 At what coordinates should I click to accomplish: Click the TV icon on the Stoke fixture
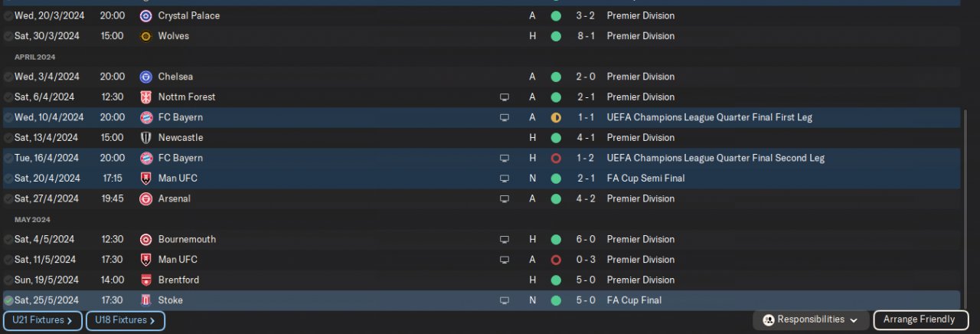point(505,300)
